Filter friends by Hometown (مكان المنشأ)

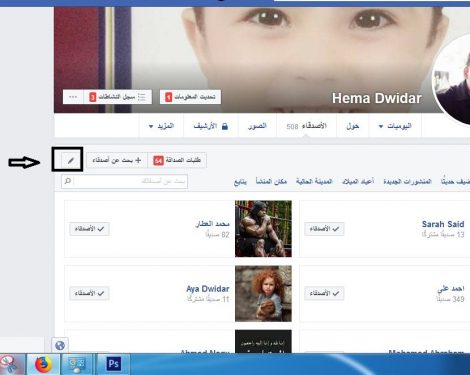coord(271,181)
